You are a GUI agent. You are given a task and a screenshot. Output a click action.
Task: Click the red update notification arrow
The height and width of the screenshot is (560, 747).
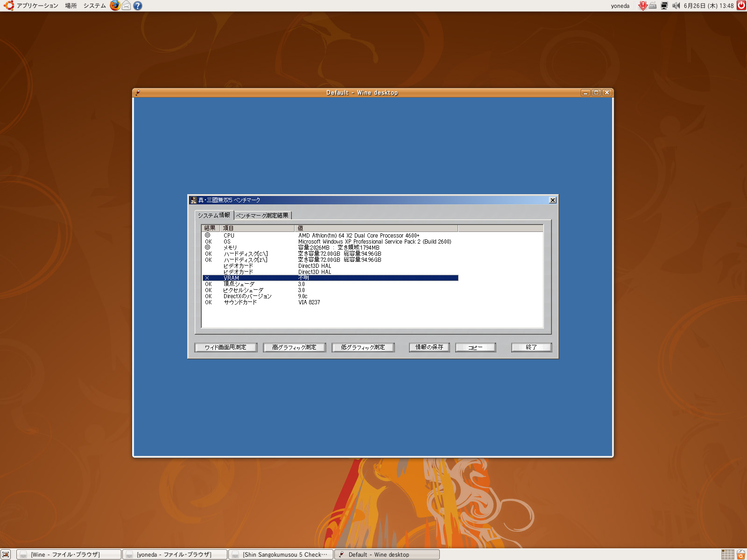click(642, 6)
